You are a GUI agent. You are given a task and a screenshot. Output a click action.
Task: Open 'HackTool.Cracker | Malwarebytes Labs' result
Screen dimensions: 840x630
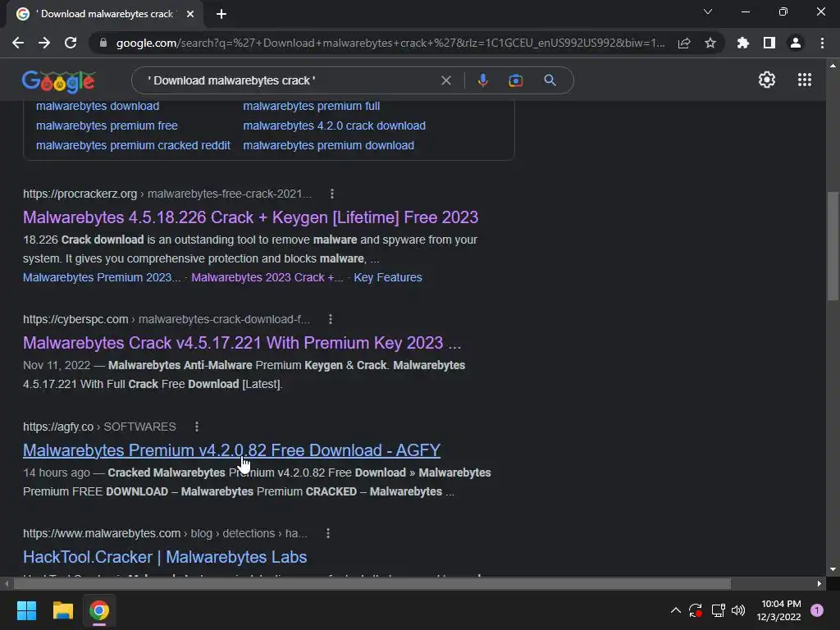(x=165, y=557)
